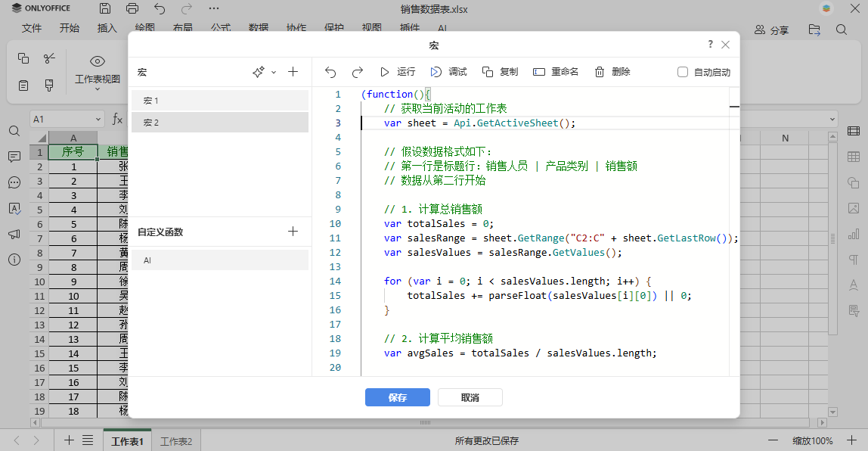Click the title bar Undo arrow

click(160, 8)
